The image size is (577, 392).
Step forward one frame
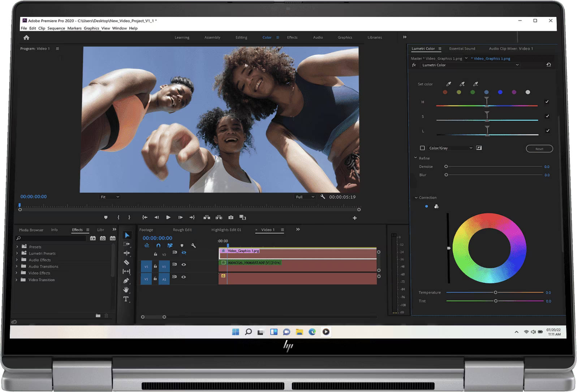point(180,217)
